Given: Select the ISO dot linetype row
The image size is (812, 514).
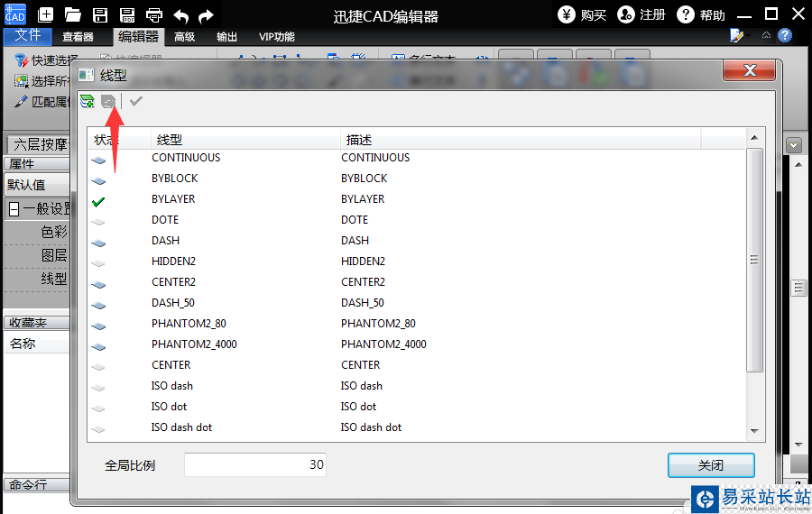Looking at the screenshot, I should point(417,407).
